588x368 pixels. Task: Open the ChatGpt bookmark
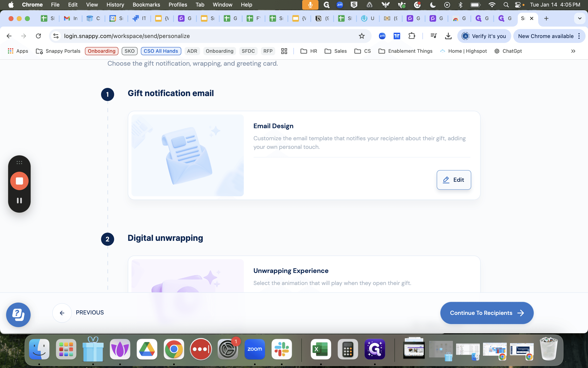[508, 51]
